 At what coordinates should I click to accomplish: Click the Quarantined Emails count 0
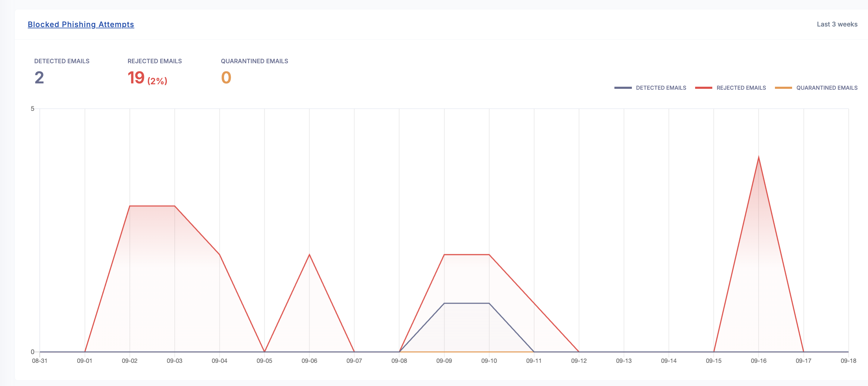[226, 78]
